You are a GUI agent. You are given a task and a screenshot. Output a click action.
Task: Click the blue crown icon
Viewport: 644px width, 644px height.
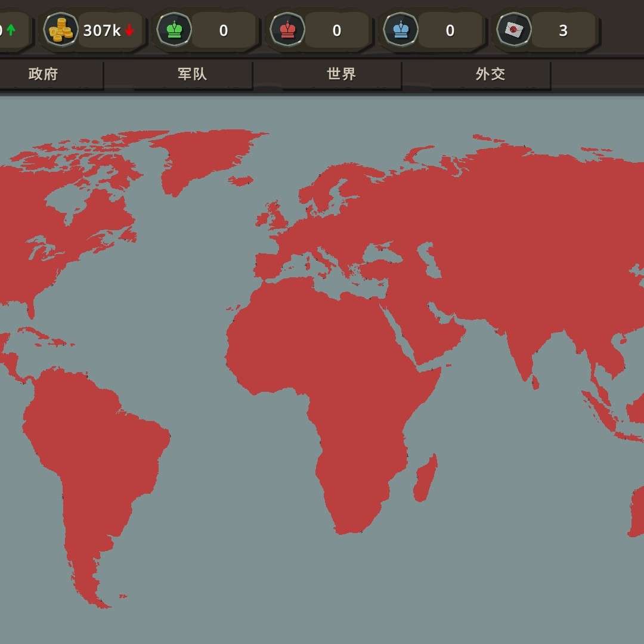click(x=401, y=29)
